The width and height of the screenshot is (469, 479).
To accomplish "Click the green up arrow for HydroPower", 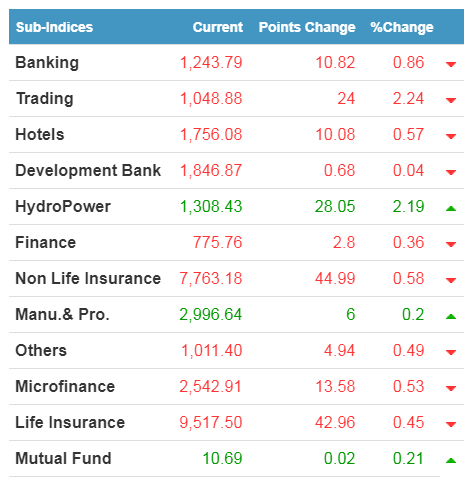I will [x=451, y=208].
